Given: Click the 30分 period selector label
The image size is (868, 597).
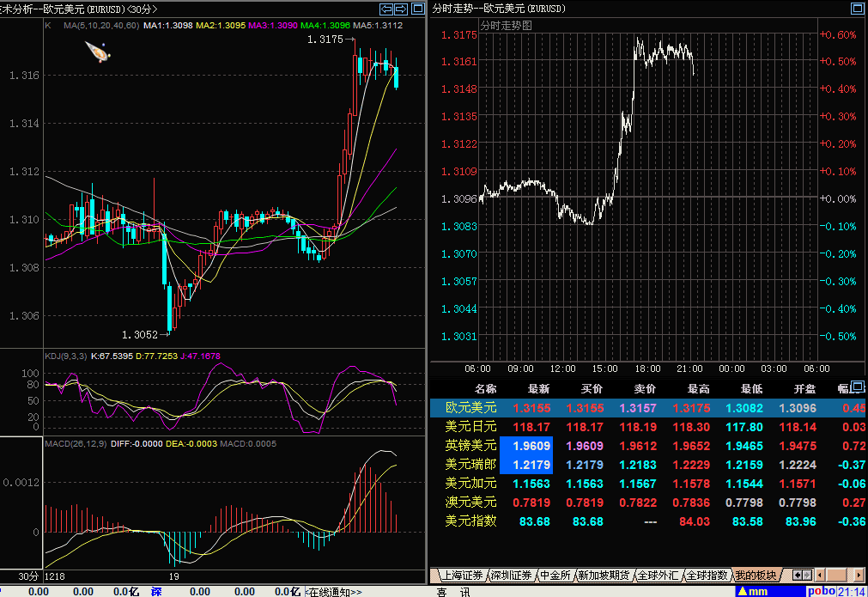Looking at the screenshot, I should pyautogui.click(x=29, y=575).
